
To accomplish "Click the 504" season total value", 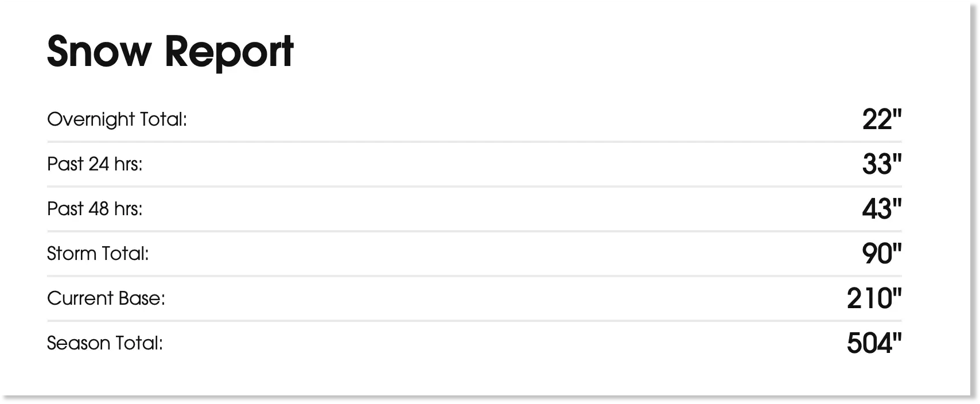I will point(874,343).
